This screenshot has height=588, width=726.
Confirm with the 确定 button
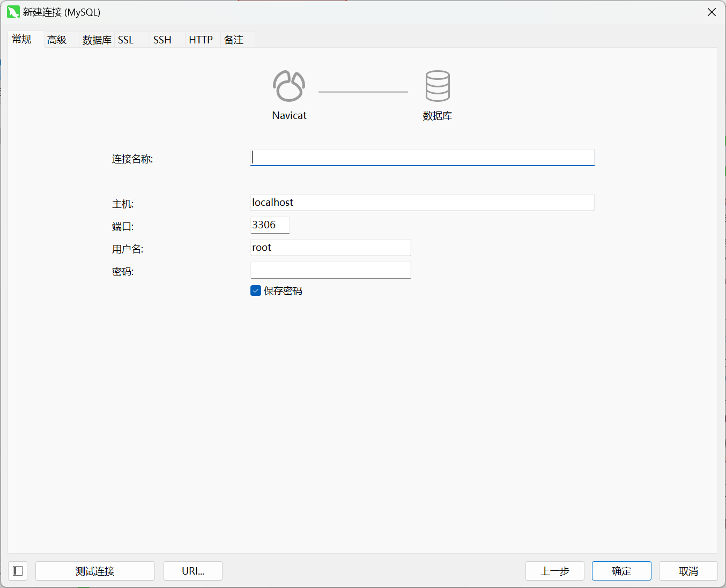click(621, 571)
